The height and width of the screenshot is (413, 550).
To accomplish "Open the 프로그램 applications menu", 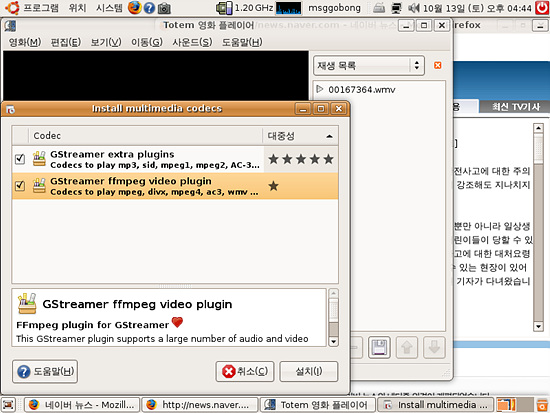I will (41, 8).
